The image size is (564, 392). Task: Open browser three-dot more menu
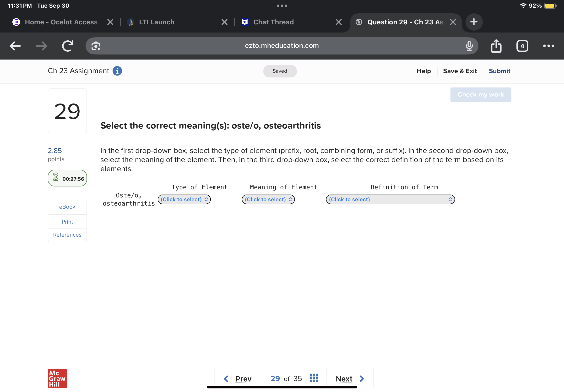pos(548,46)
